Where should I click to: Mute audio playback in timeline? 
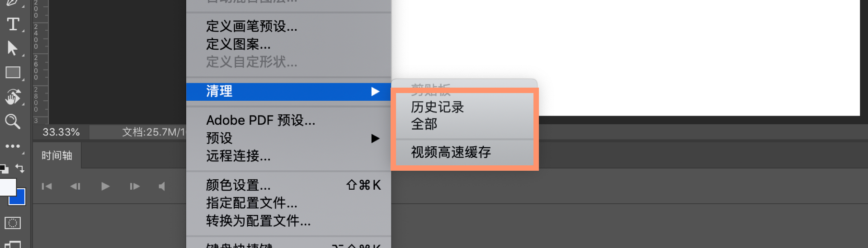162,186
